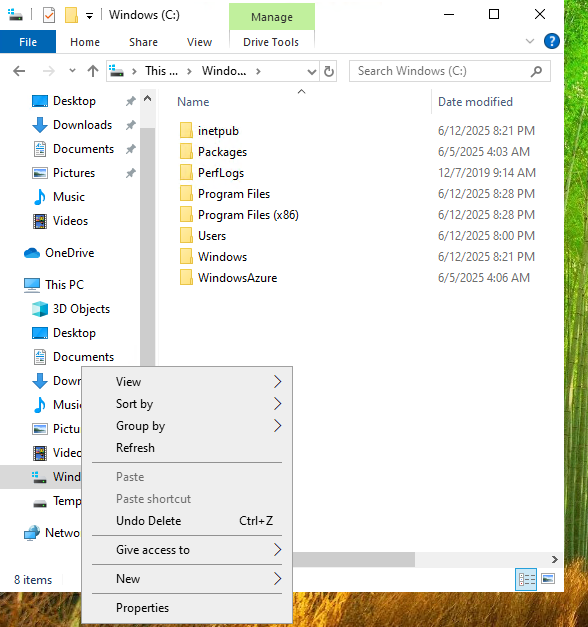588x627 pixels.
Task: Click the Manage contextual tab header
Action: pyautogui.click(x=272, y=17)
